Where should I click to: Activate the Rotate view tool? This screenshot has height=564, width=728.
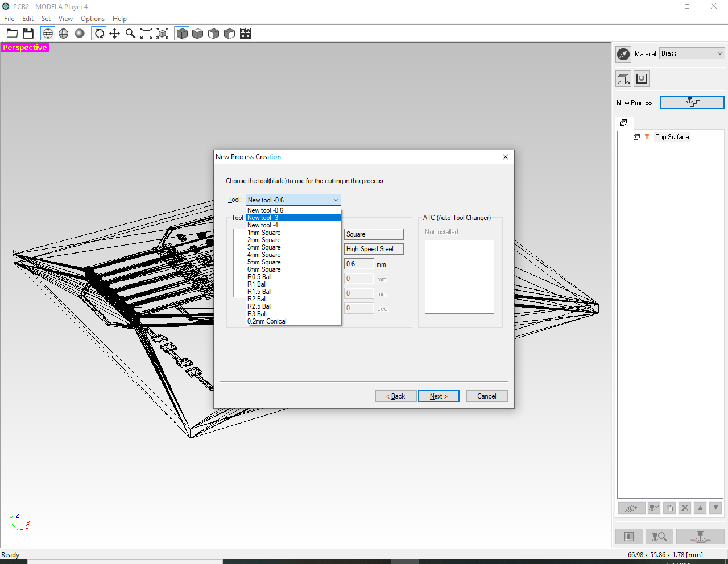99,34
